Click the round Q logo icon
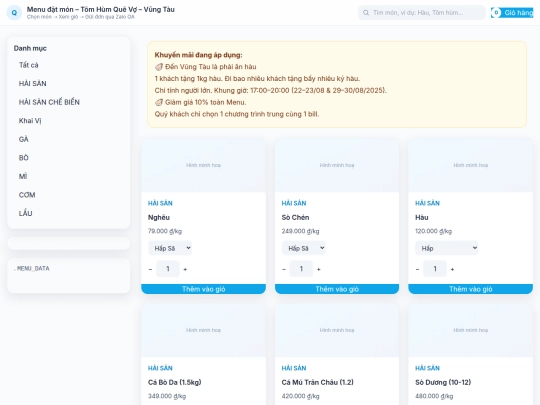The width and height of the screenshot is (540, 405). point(14,13)
